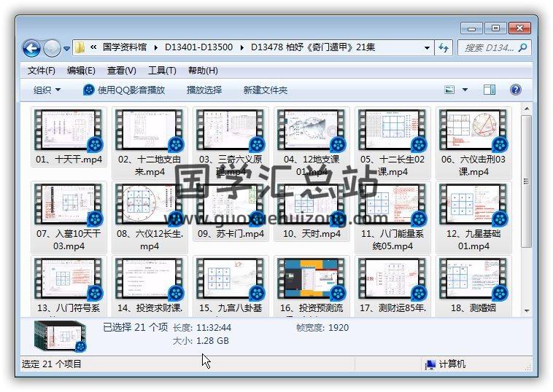The height and width of the screenshot is (392, 553).
Task: Open the 工具(T) menu
Action: [x=162, y=71]
